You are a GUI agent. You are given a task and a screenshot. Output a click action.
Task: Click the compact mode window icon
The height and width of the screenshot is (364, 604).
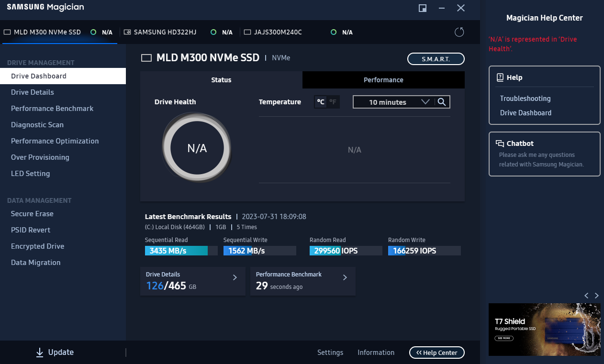pyautogui.click(x=423, y=8)
